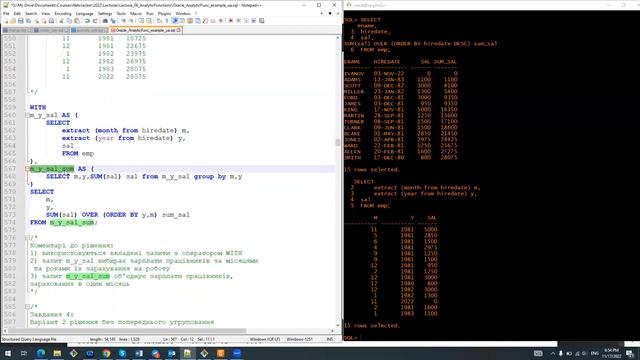Click the INS indicator in the status bar
640x360 pixels.
(330, 339)
